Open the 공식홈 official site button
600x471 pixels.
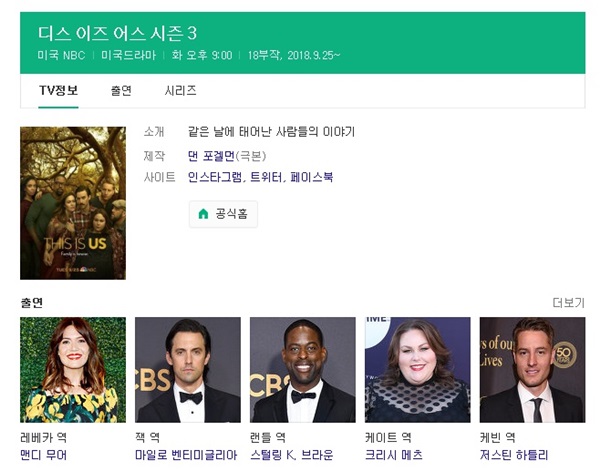click(x=223, y=214)
